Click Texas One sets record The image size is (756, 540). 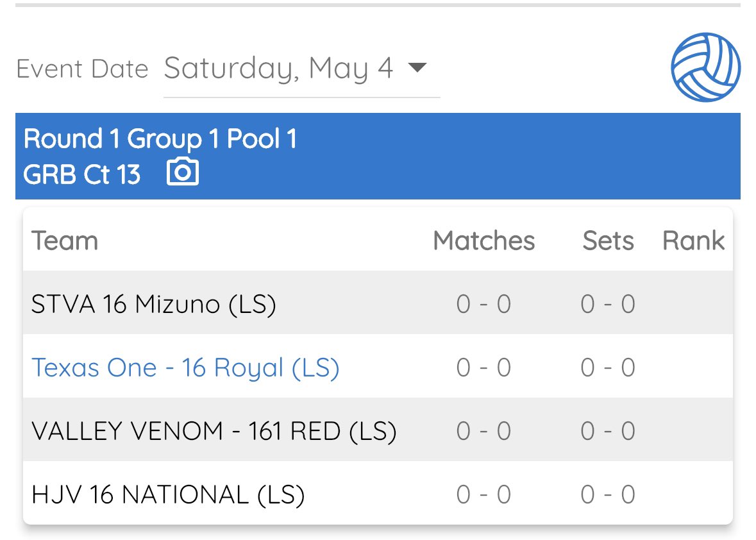[x=608, y=367]
